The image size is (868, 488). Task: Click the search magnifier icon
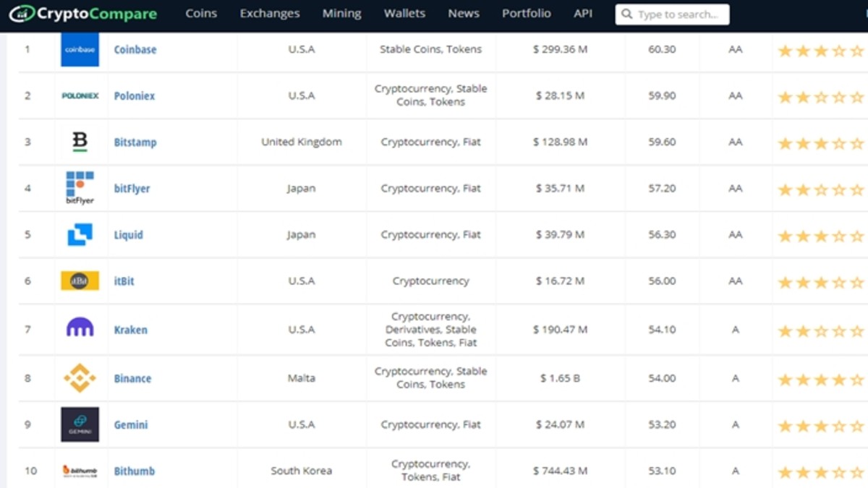click(x=628, y=14)
